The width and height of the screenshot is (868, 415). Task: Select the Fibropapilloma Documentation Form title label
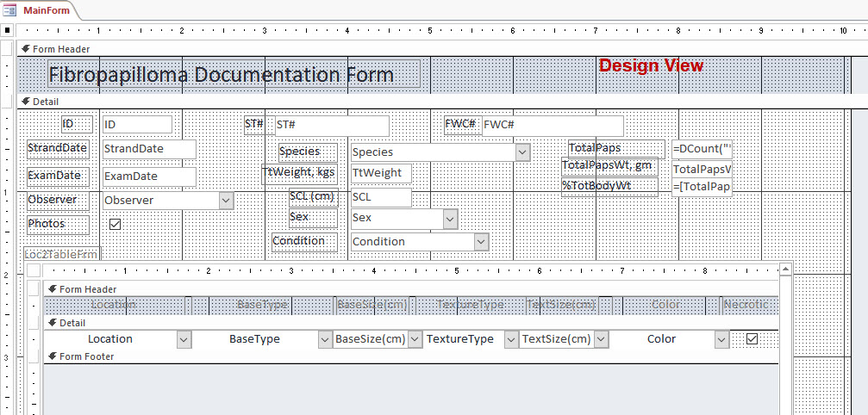click(x=234, y=74)
